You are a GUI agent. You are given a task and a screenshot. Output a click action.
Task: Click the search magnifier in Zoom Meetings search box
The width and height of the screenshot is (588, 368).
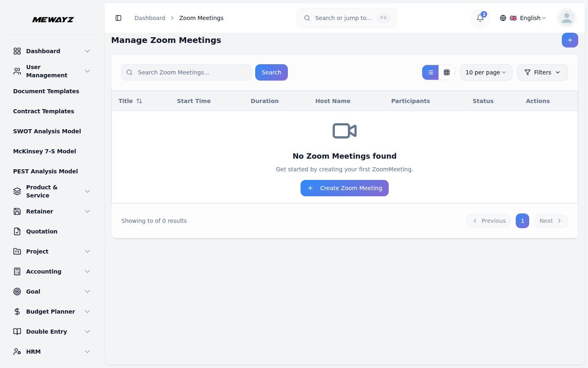point(129,72)
